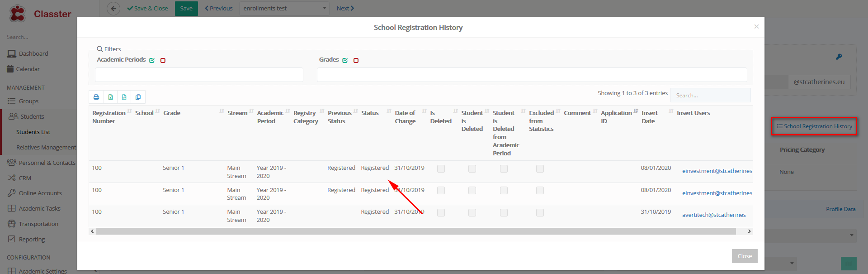Screen dimensions: 868x274
Task: Close the School Registration History dialog
Action: tap(745, 256)
